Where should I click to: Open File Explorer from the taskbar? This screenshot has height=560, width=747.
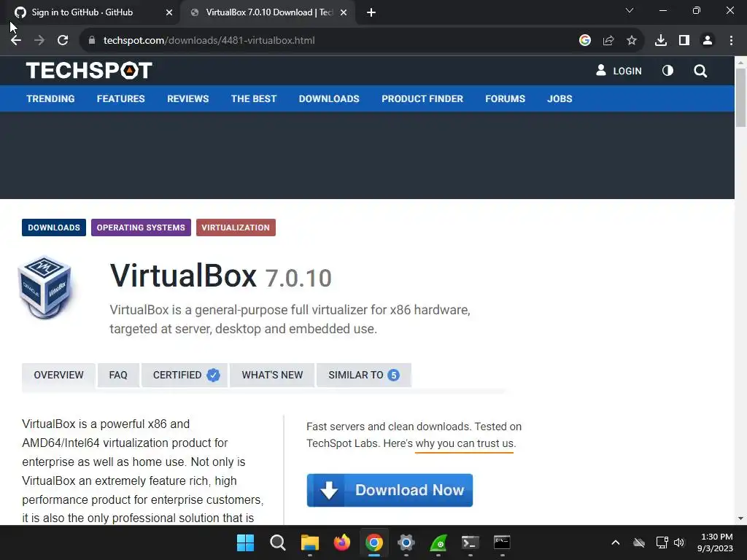pyautogui.click(x=309, y=542)
